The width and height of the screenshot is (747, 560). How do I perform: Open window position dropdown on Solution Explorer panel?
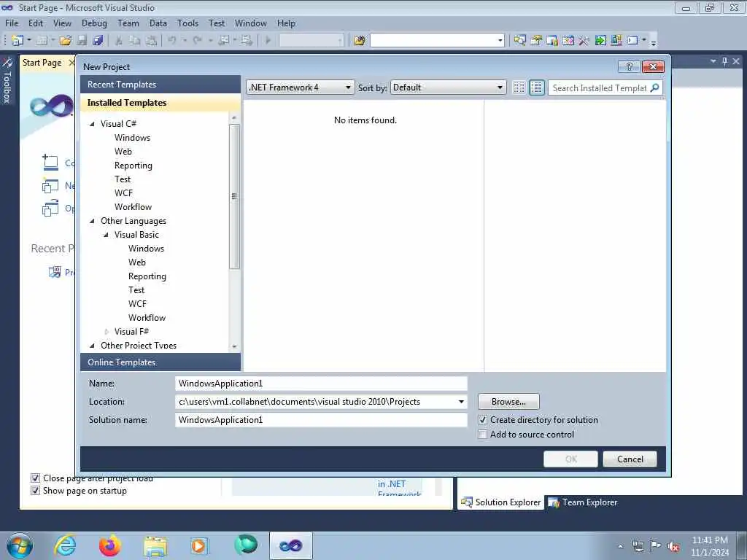pos(713,61)
